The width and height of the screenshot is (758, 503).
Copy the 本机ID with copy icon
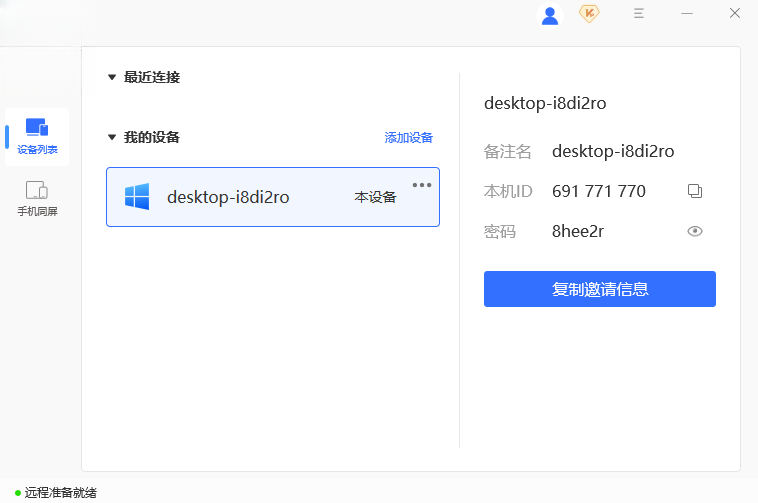click(695, 191)
